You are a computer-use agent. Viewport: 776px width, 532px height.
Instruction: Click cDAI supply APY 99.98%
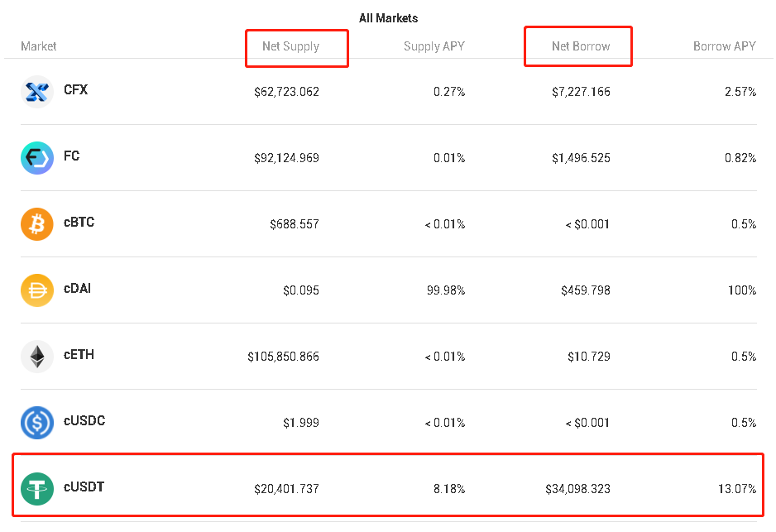[446, 290]
